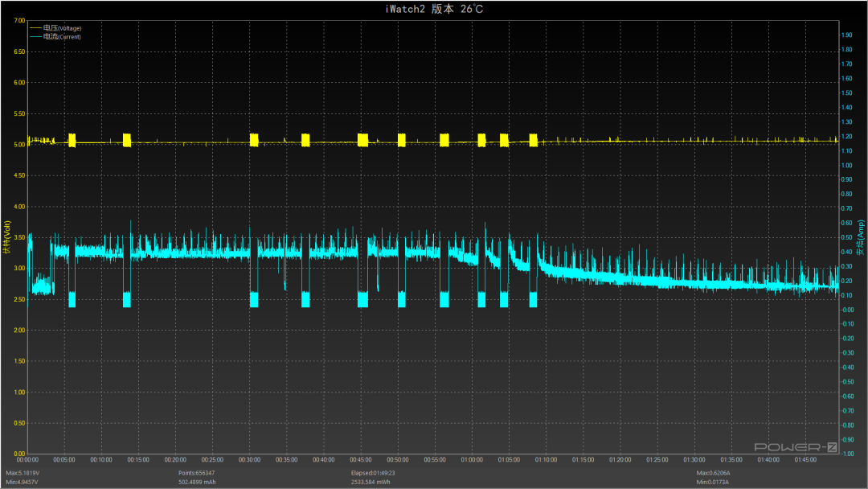Viewport: 868px width, 489px height.
Task: Click the 01:20:00 time axis label
Action: [x=620, y=460]
